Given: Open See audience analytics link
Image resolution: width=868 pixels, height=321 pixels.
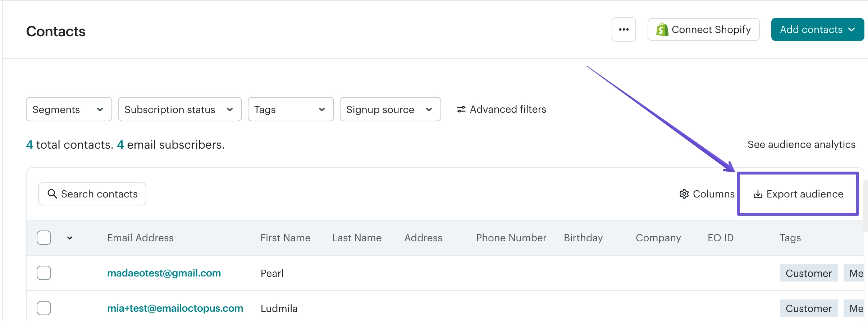Looking at the screenshot, I should tap(801, 144).
